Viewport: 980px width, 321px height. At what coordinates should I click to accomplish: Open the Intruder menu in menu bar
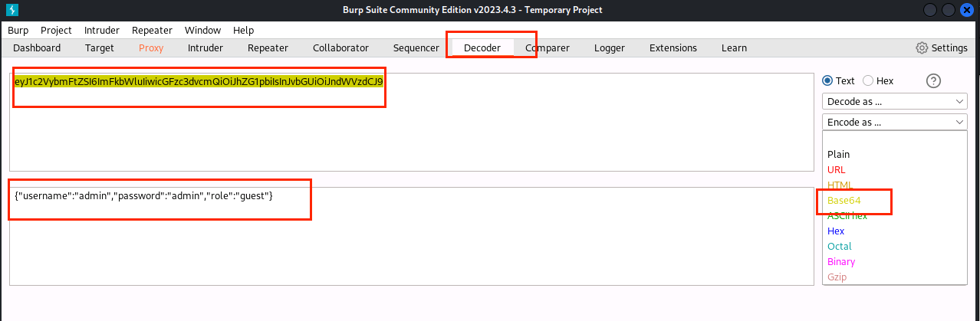click(x=102, y=30)
